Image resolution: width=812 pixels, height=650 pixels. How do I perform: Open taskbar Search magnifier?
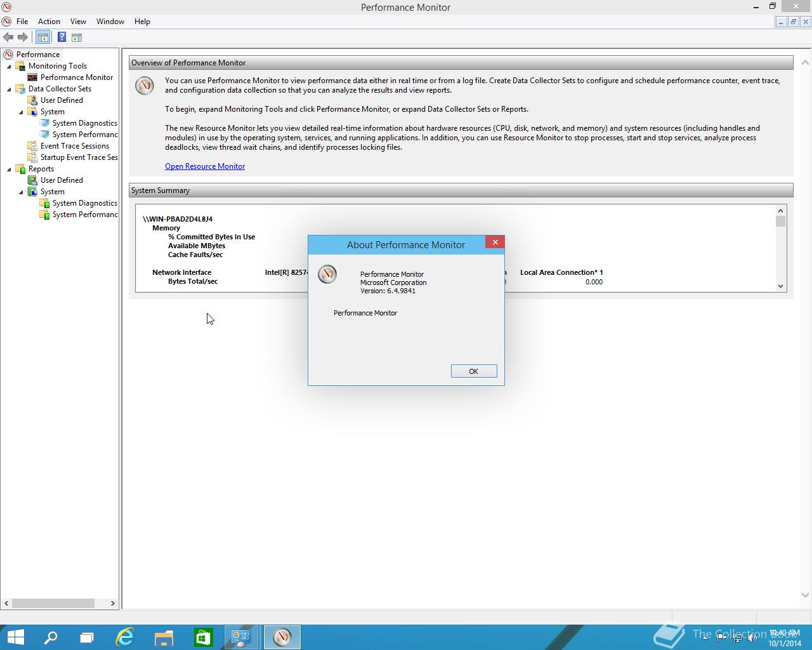[50, 637]
